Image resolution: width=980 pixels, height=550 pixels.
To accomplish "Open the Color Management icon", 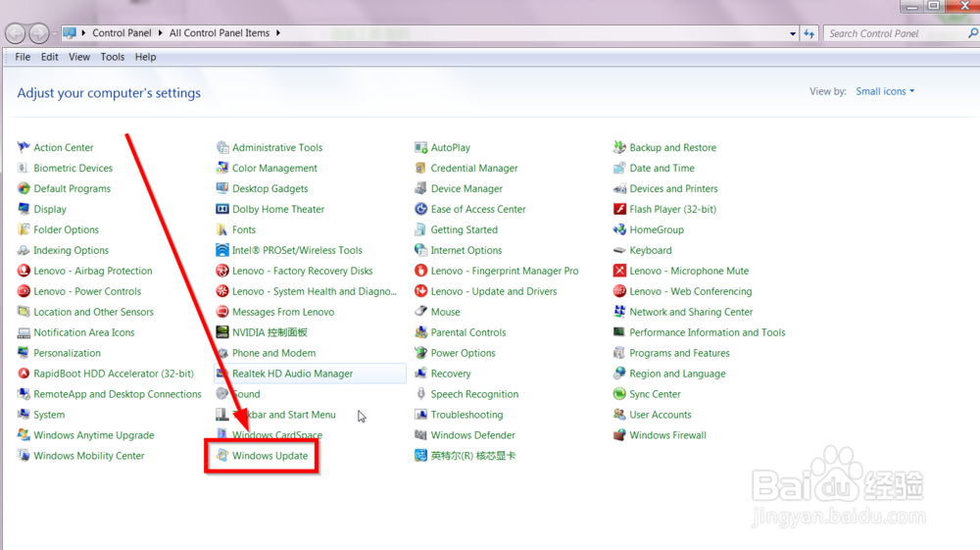I will pyautogui.click(x=222, y=168).
